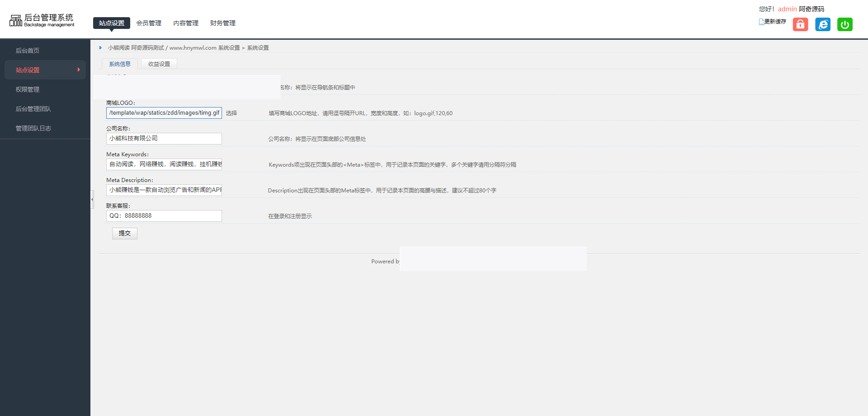Click the 选择 link next to logo path

point(231,113)
